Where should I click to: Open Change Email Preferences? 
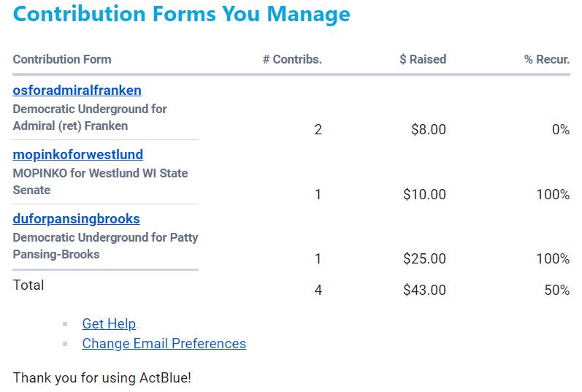click(164, 344)
